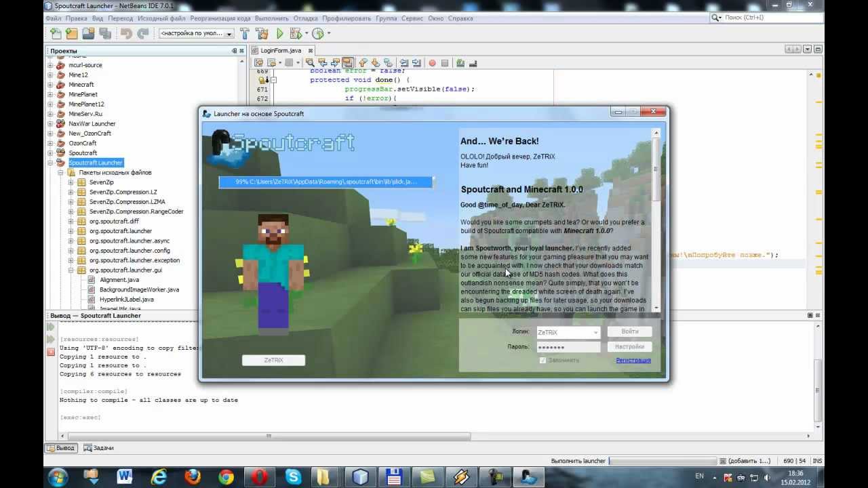
Task: Collapse the org.spoutcraft.launcher.gui package node
Action: [x=71, y=270]
